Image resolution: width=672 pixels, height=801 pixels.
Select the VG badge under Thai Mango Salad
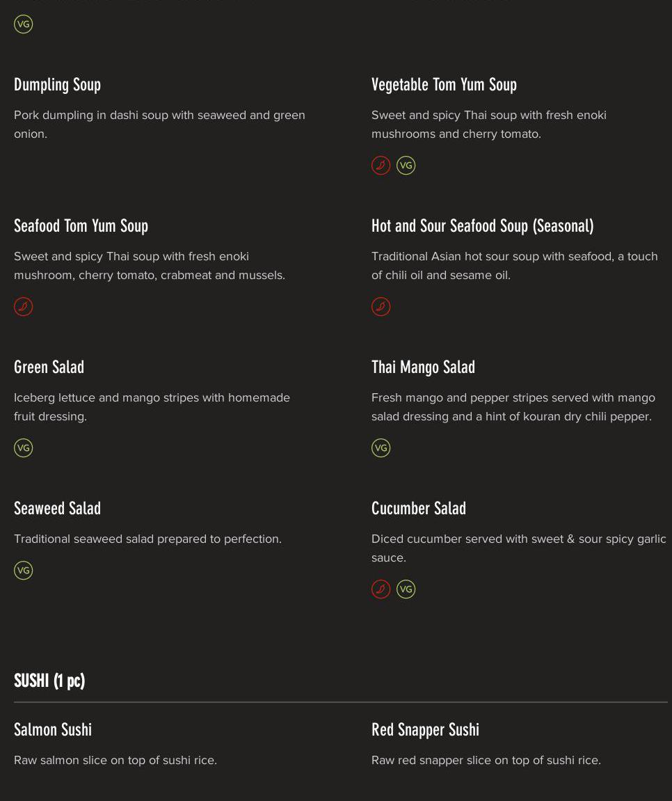click(381, 448)
